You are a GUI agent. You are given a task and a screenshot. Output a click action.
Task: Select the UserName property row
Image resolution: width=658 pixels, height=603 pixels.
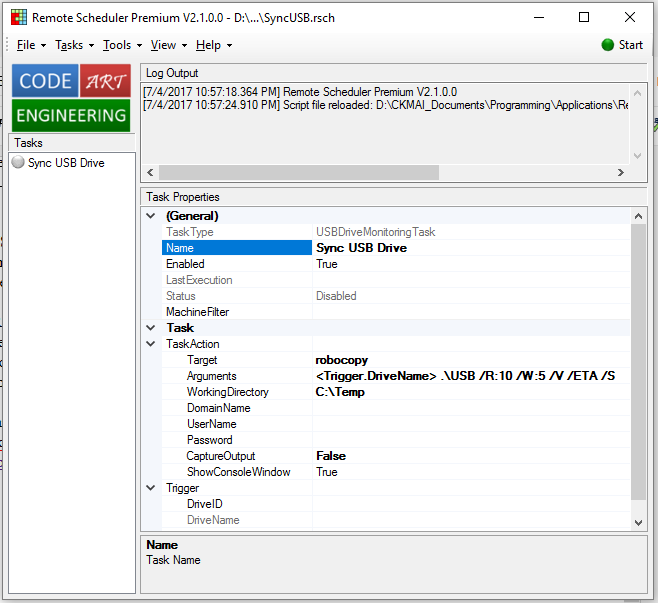click(x=396, y=424)
